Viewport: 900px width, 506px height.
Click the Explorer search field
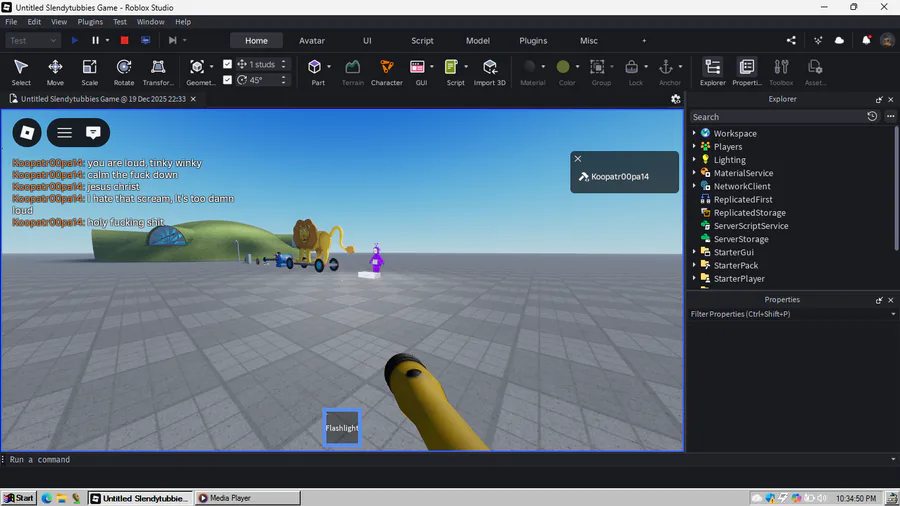click(778, 116)
